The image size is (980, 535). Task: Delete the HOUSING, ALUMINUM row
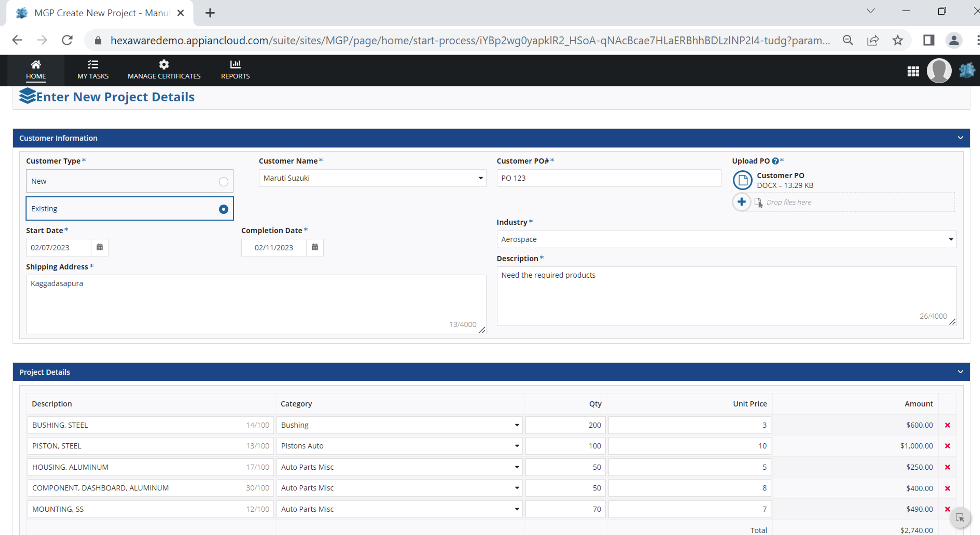[947, 467]
